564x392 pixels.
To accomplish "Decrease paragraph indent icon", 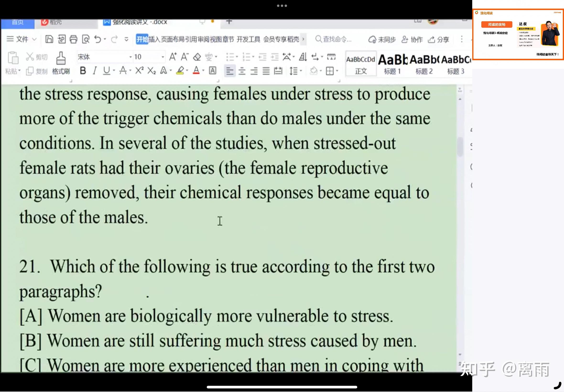I will point(262,57).
